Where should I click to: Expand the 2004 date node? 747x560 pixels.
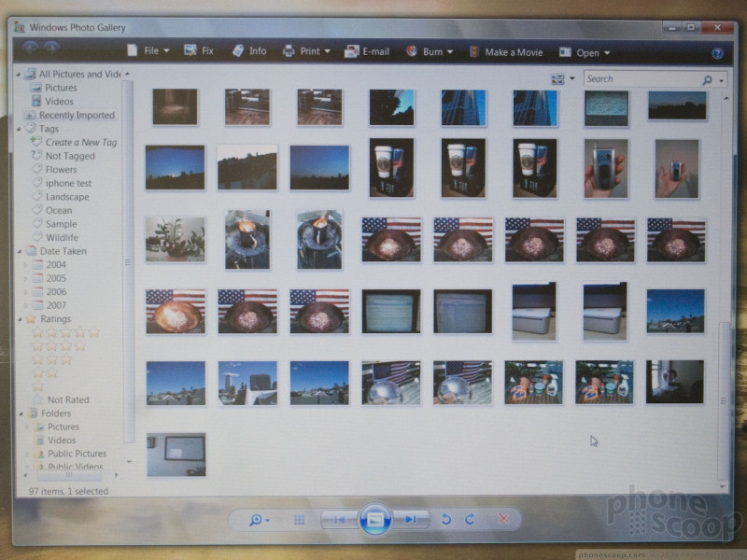[x=26, y=265]
